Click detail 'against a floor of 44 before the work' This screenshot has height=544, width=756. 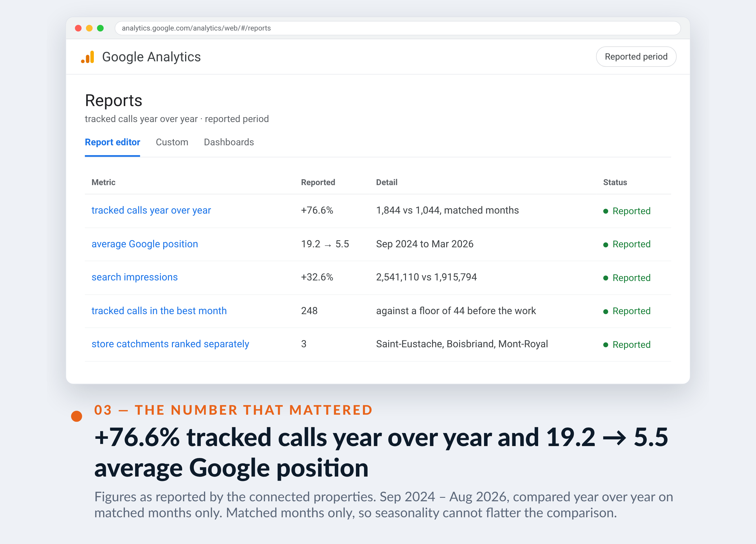(x=456, y=311)
